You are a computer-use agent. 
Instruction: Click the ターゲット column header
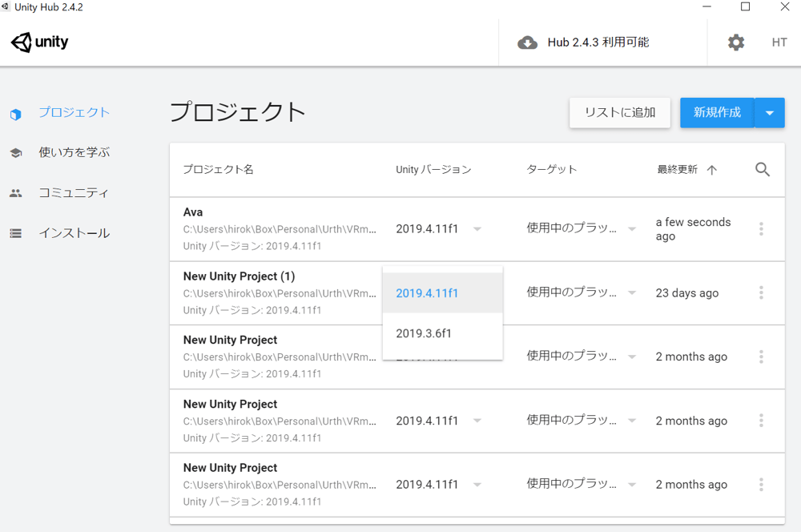[x=551, y=169]
